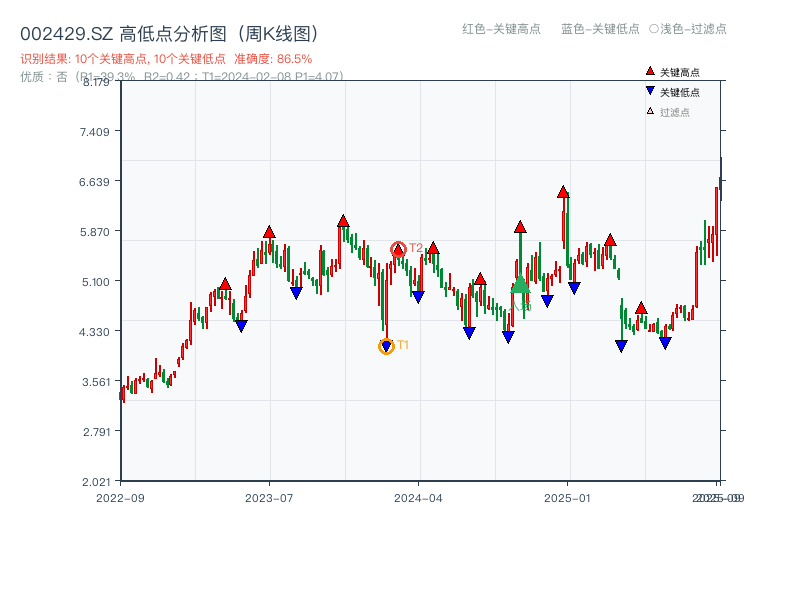Click the y-axis label 5.870

94,232
